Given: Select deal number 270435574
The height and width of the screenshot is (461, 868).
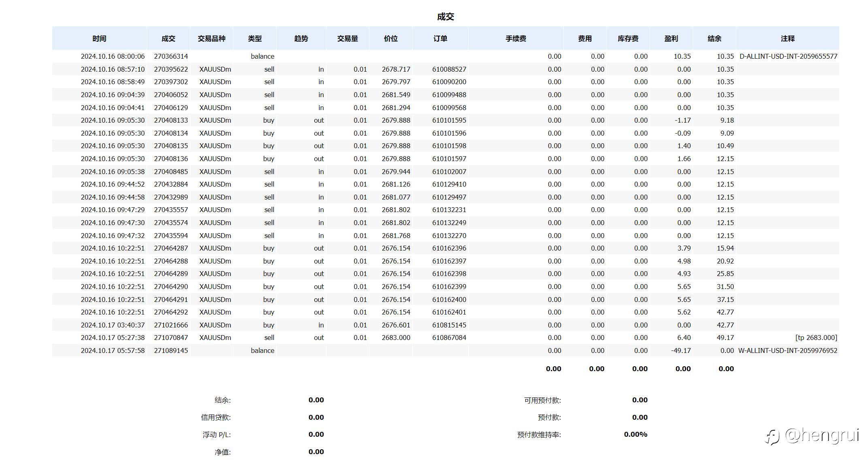Looking at the screenshot, I should pyautogui.click(x=171, y=223).
